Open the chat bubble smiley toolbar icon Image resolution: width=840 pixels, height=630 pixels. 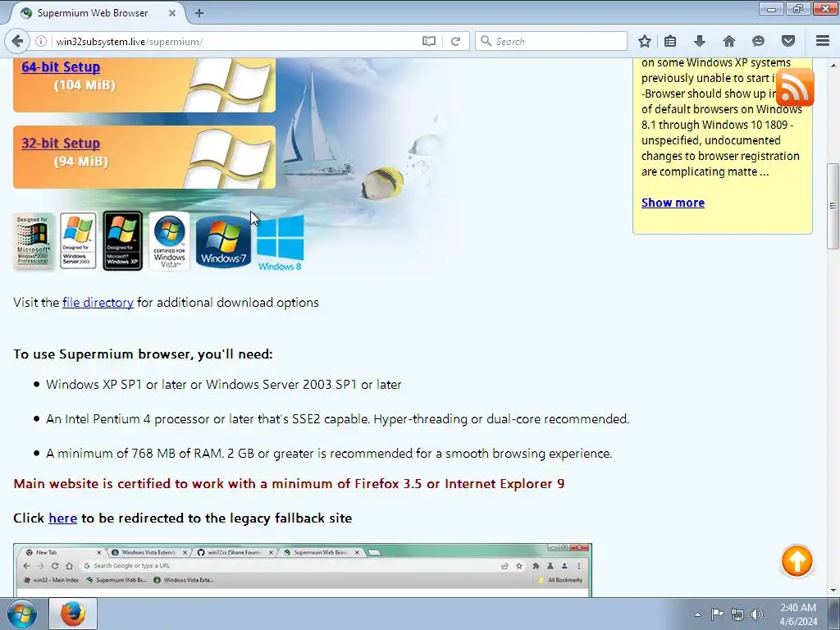tap(758, 41)
